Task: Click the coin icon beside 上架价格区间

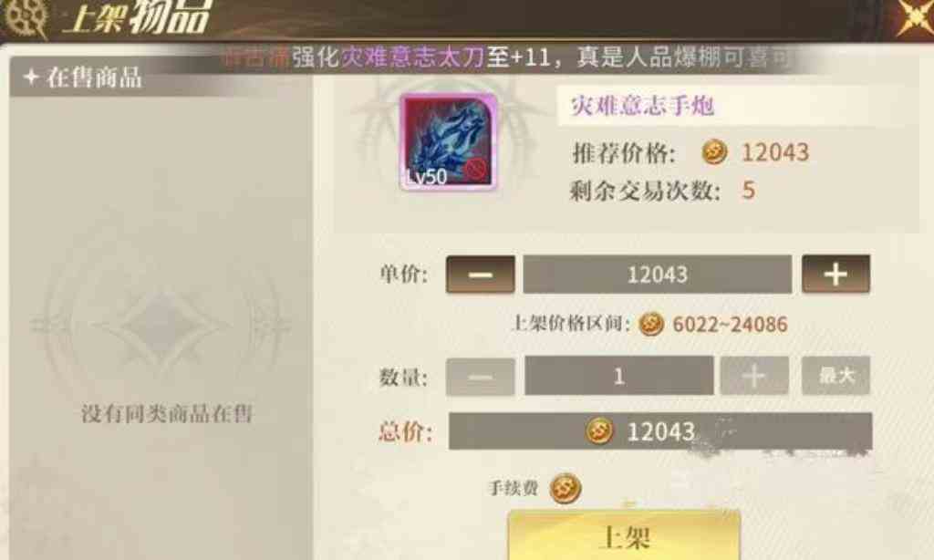Action: 651,324
